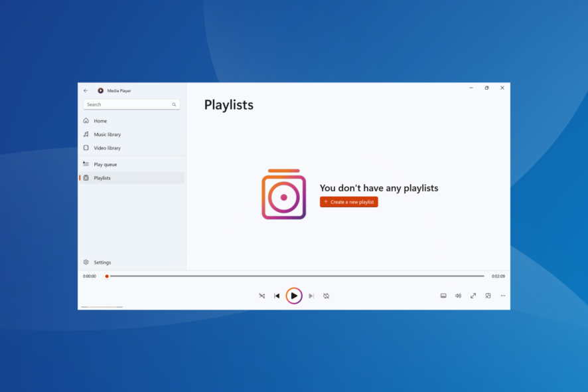This screenshot has height=392, width=588.
Task: Open Settings in the sidebar
Action: [x=131, y=262]
